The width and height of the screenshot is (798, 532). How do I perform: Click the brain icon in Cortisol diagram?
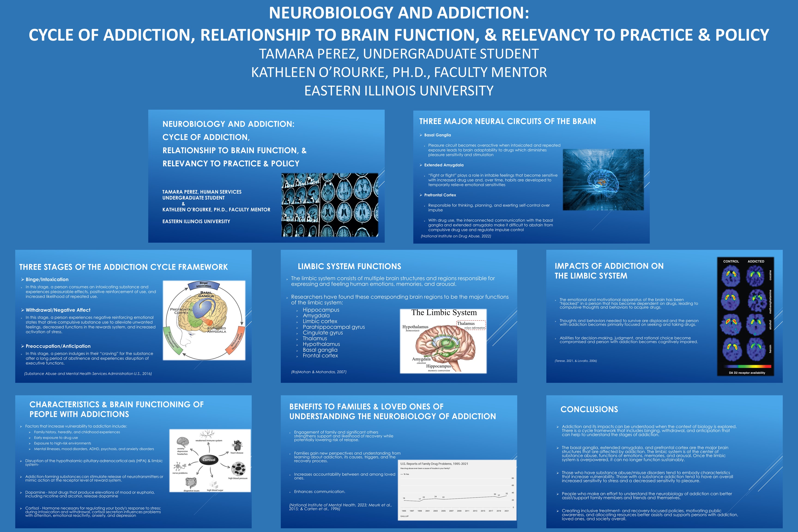coord(183,442)
